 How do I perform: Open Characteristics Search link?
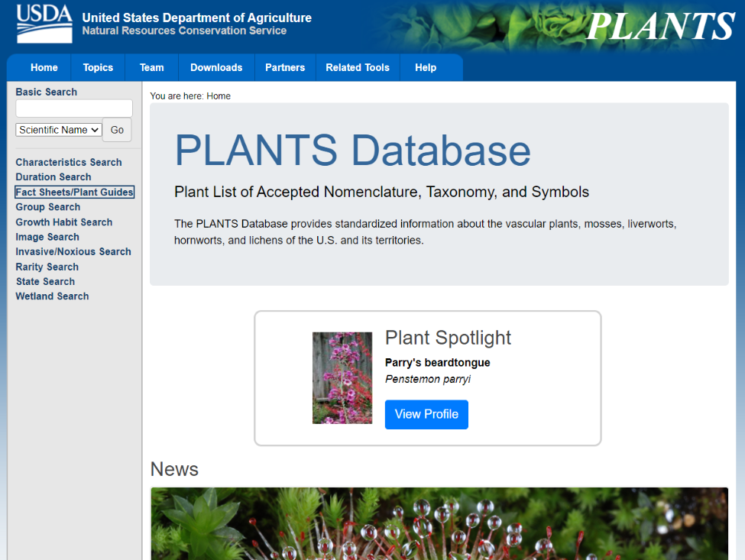(x=69, y=163)
